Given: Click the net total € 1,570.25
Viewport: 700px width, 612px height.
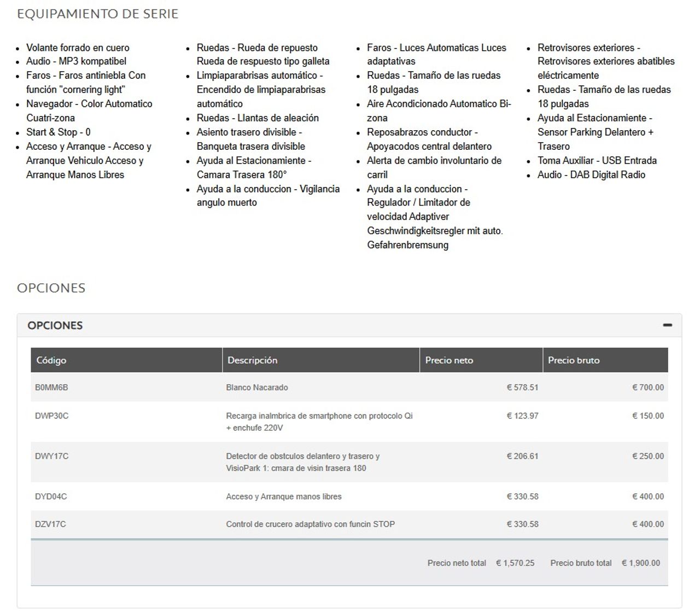Looking at the screenshot, I should click(x=515, y=563).
